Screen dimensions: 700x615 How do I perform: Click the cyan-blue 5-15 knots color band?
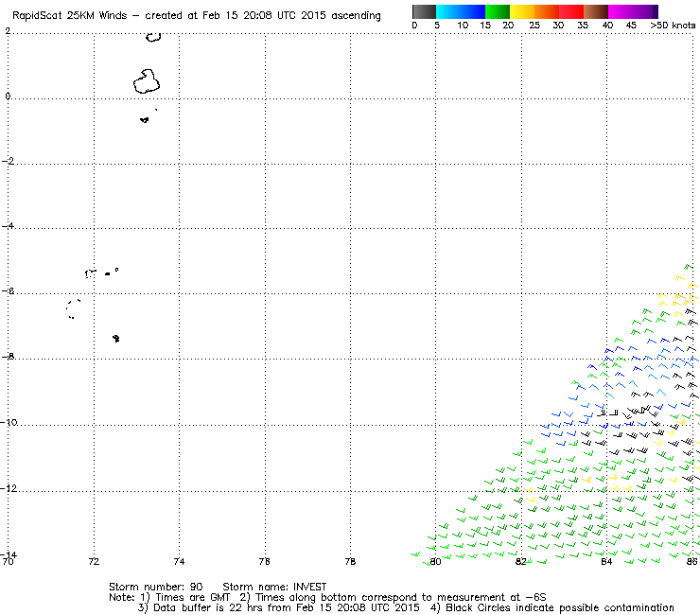461,11
